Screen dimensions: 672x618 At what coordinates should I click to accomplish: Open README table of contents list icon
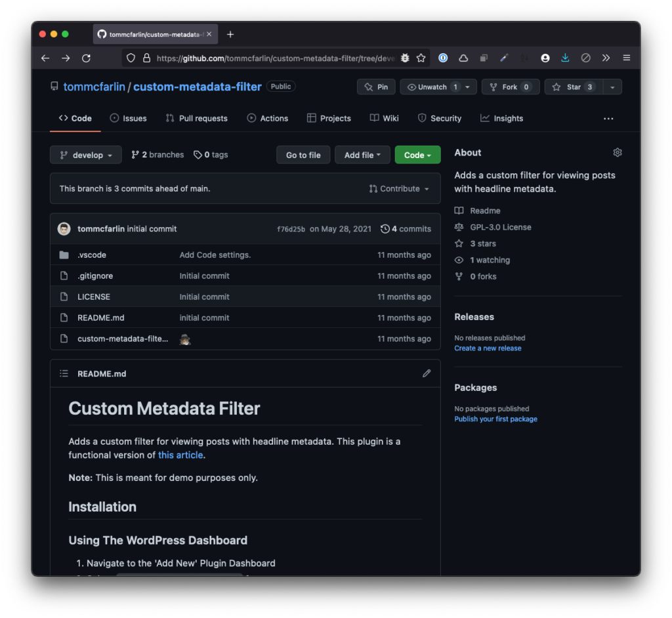point(64,373)
